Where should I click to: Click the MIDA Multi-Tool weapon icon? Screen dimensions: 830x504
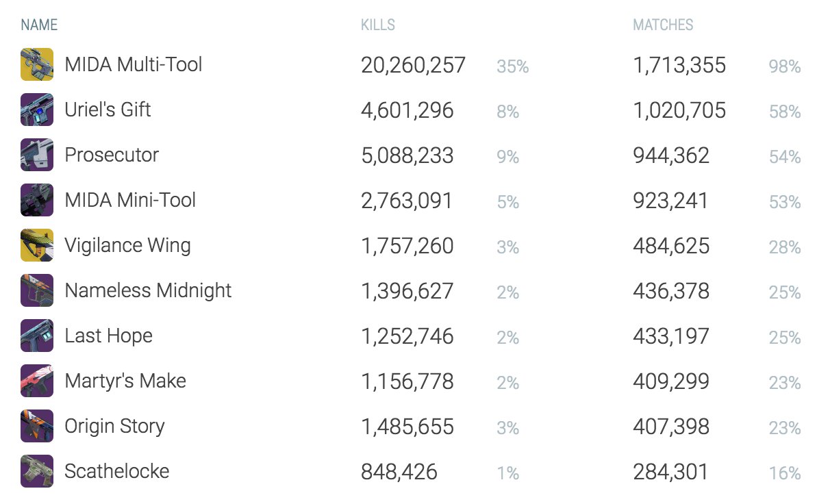coord(37,64)
